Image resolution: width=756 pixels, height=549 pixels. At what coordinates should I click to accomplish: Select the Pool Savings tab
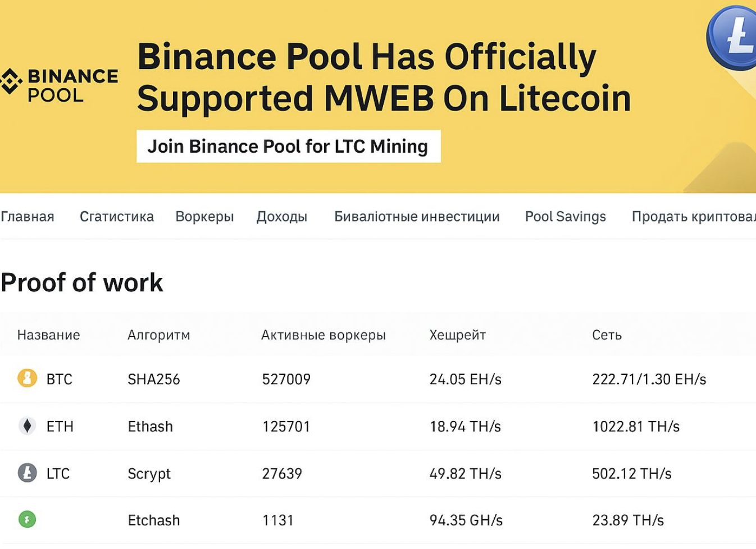pos(565,217)
